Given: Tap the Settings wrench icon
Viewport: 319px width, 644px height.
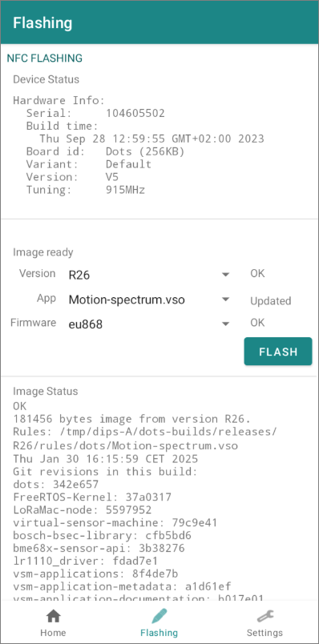Looking at the screenshot, I should (264, 616).
